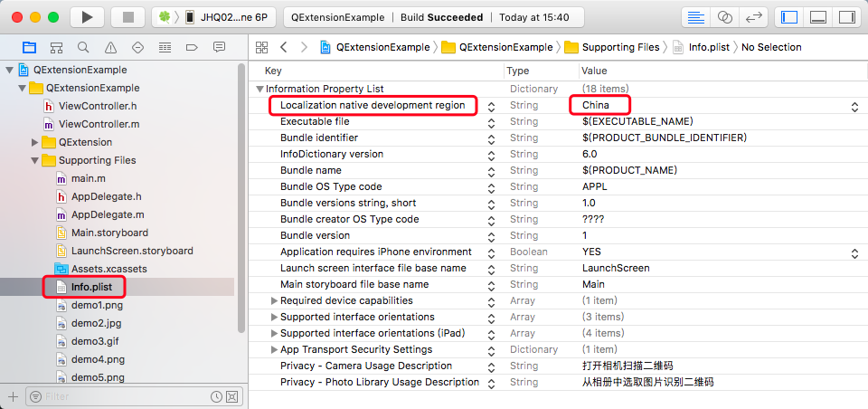The height and width of the screenshot is (409, 868).
Task: Collapse the Supporting Files folder
Action: coord(35,161)
